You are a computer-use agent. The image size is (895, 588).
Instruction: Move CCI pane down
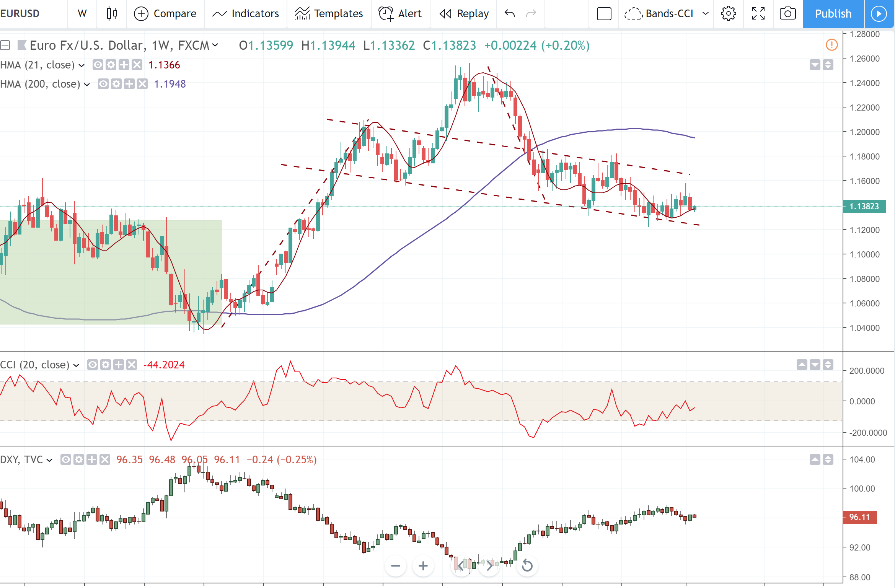tap(815, 365)
